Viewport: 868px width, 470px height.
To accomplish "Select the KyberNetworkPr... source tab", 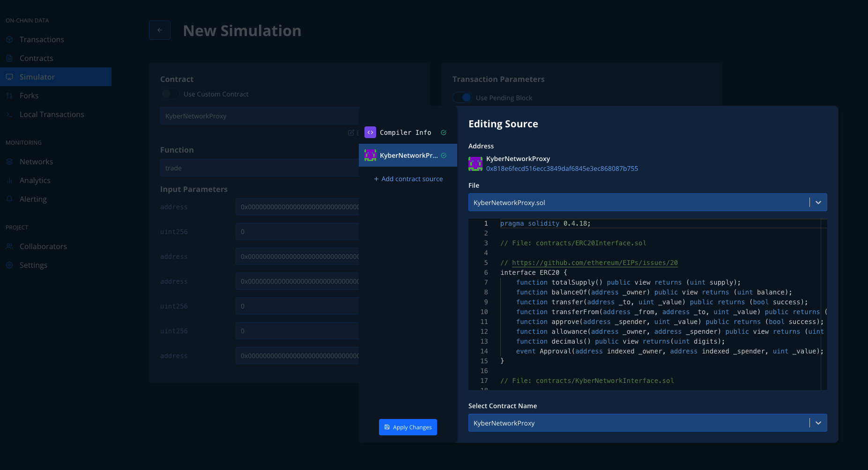I will point(408,155).
